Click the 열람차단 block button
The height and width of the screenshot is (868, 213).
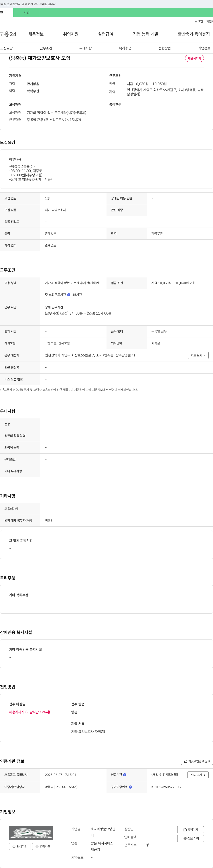click(43, 846)
